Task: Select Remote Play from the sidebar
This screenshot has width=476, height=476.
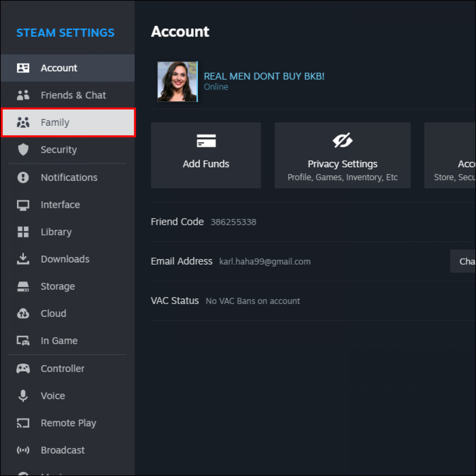Action: (x=68, y=423)
